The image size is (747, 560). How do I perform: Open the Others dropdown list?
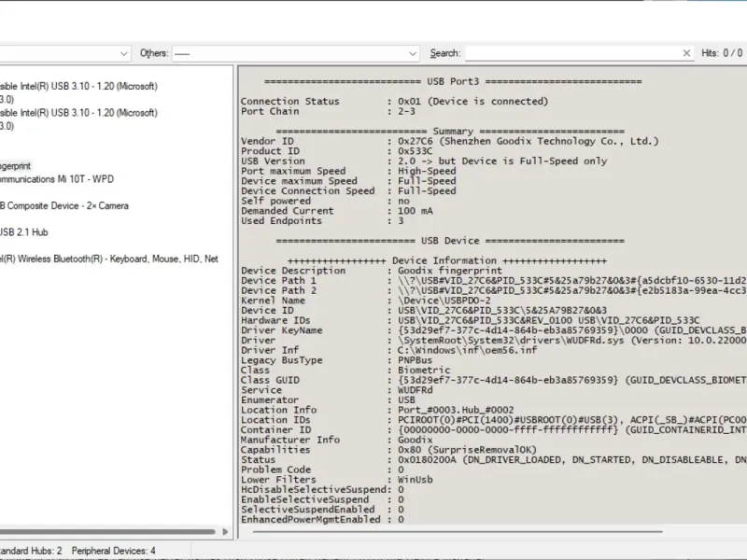[295, 53]
